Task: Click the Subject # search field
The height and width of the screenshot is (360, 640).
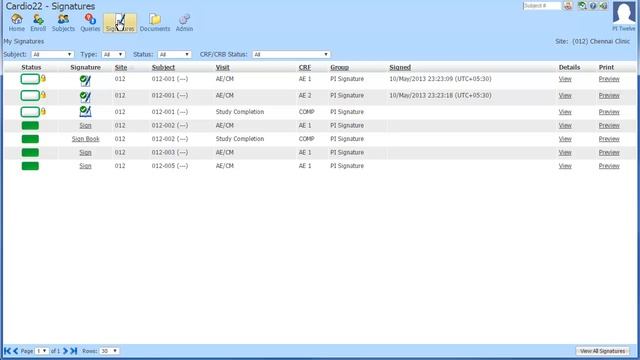Action: (542, 6)
